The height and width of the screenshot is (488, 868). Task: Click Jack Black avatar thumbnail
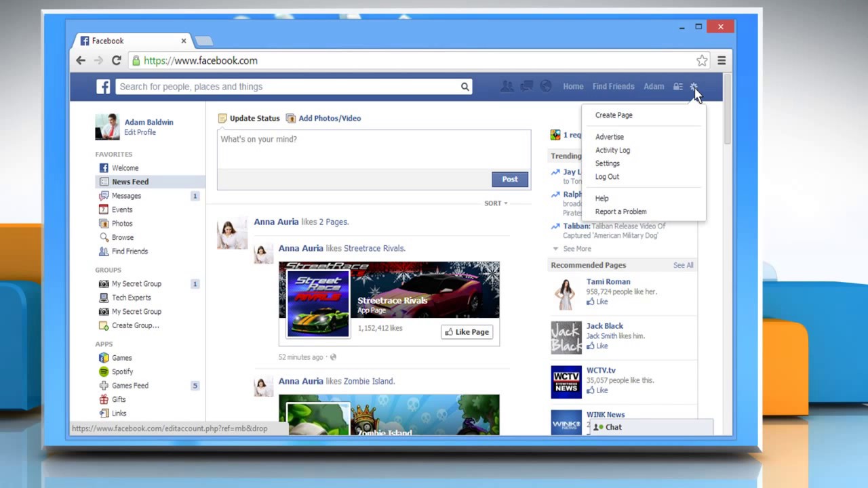click(566, 337)
